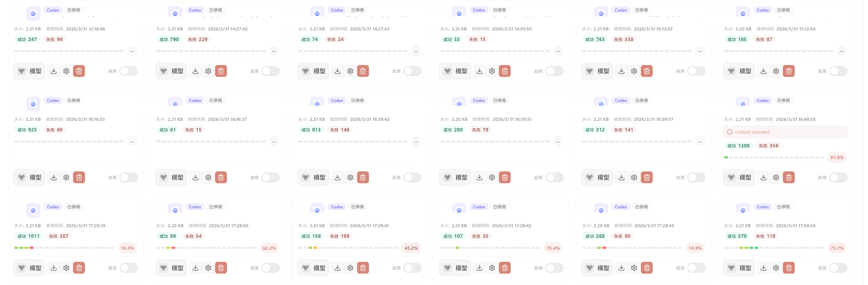Delete the card modified at 16:39:51
Viewport: 868px width, 285px height.
pos(505,177)
